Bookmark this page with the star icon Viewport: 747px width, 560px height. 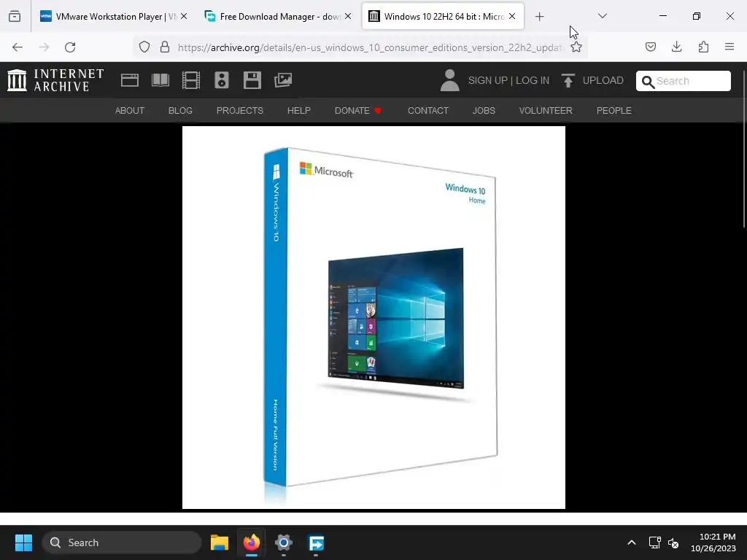tap(576, 47)
